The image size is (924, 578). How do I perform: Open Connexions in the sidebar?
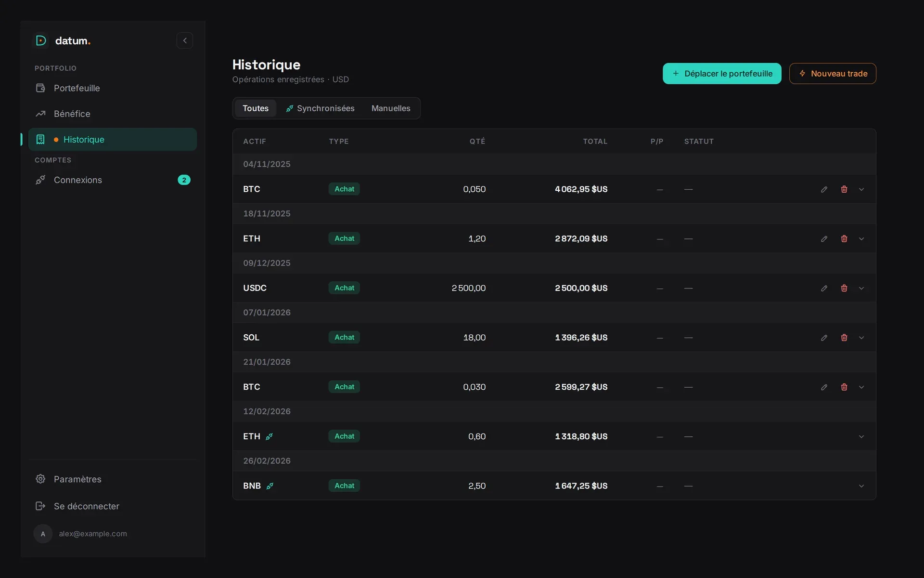click(x=113, y=180)
